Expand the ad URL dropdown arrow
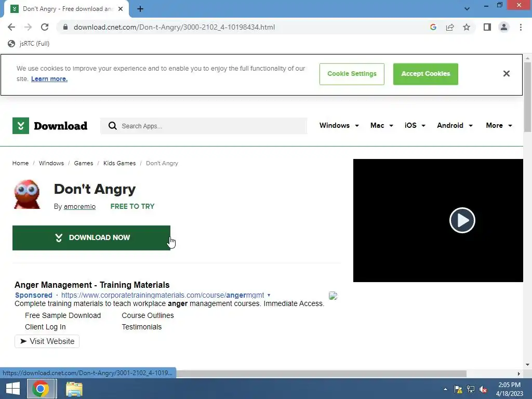The width and height of the screenshot is (532, 399). pos(269,295)
